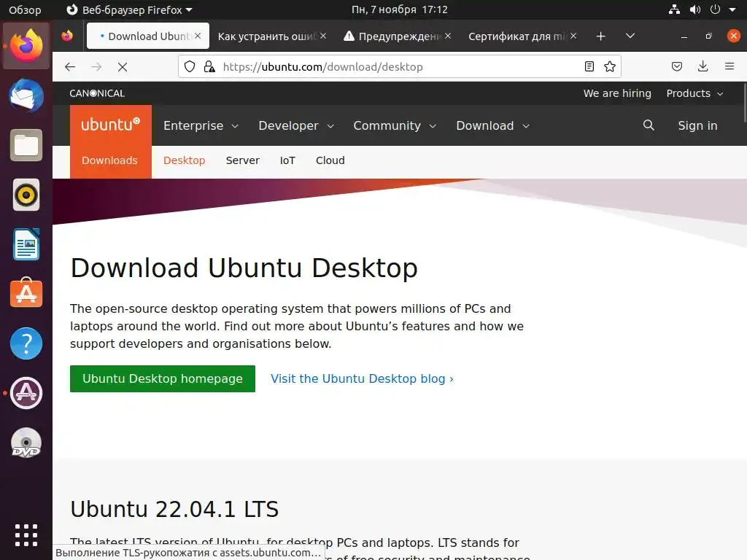The width and height of the screenshot is (747, 560).
Task: Open the clock and calendar in top bar
Action: [x=399, y=9]
